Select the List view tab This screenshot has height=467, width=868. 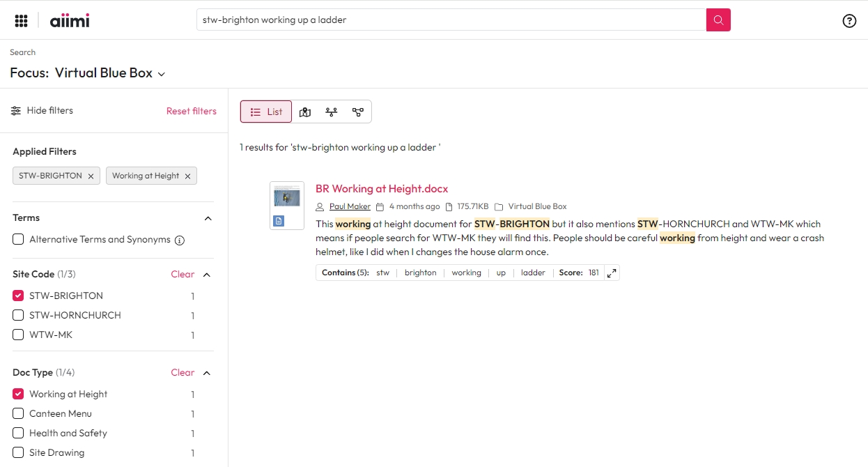coord(266,112)
